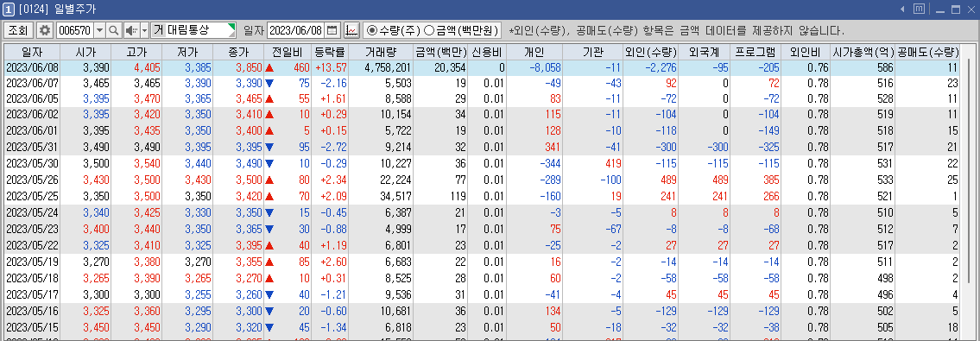Click the 프로그램 column header

click(x=755, y=52)
